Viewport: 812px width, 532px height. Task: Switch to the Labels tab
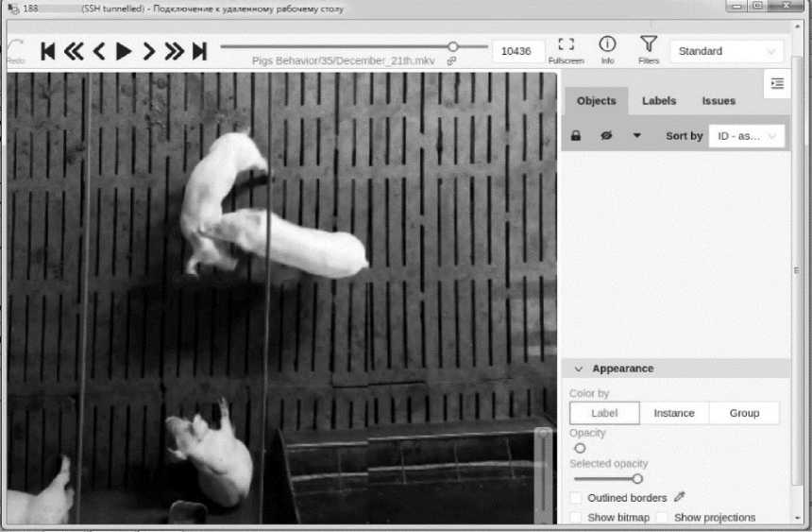[x=659, y=101]
